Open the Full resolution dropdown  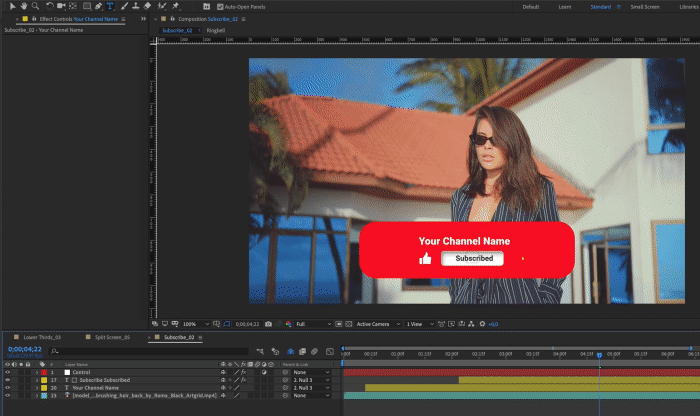coord(313,324)
